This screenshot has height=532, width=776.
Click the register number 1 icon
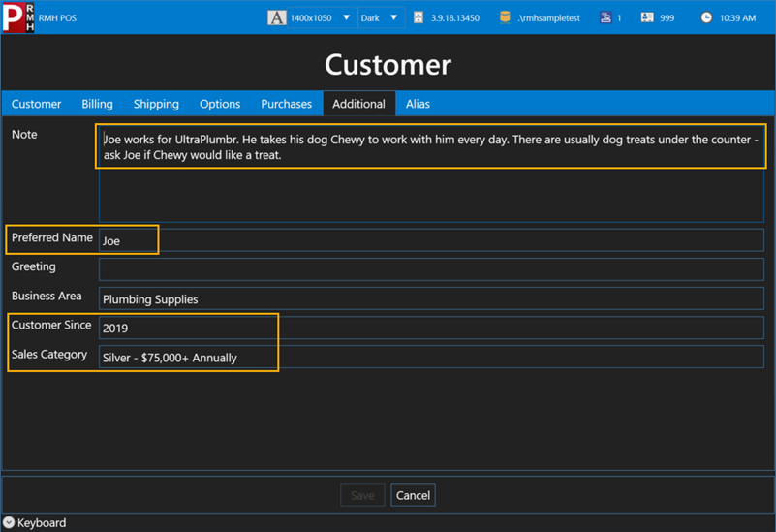[x=605, y=17]
